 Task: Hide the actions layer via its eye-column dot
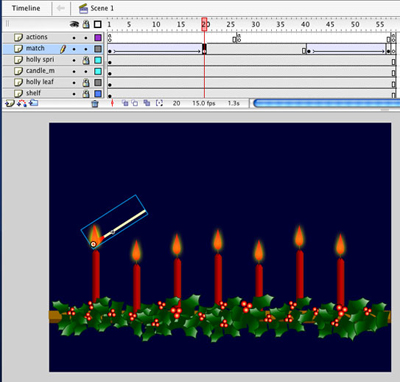tap(74, 38)
